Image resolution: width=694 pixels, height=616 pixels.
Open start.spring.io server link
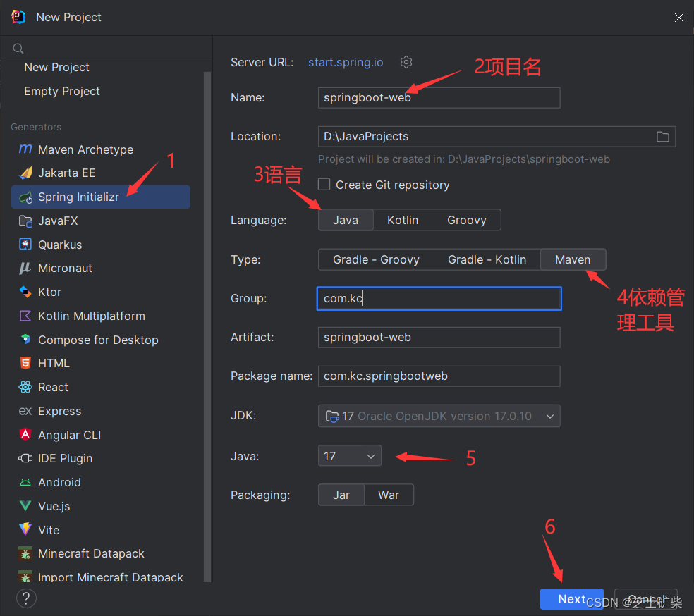(346, 62)
